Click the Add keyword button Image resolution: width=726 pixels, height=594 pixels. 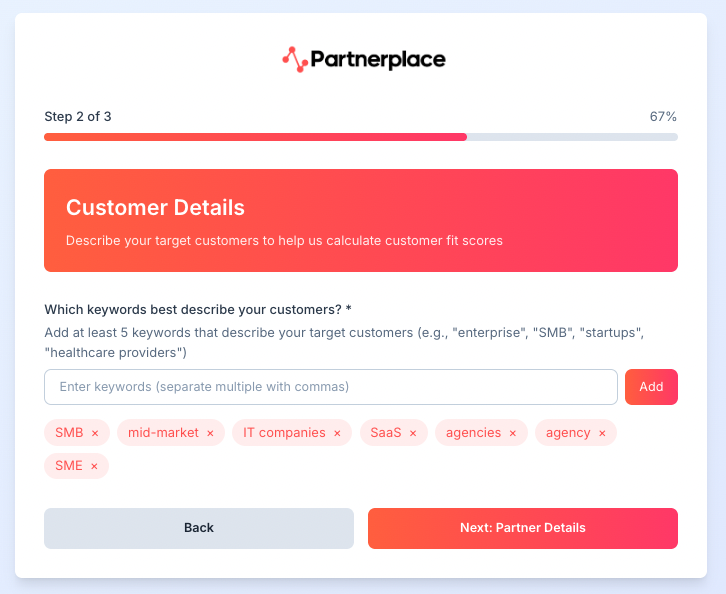[x=651, y=387]
